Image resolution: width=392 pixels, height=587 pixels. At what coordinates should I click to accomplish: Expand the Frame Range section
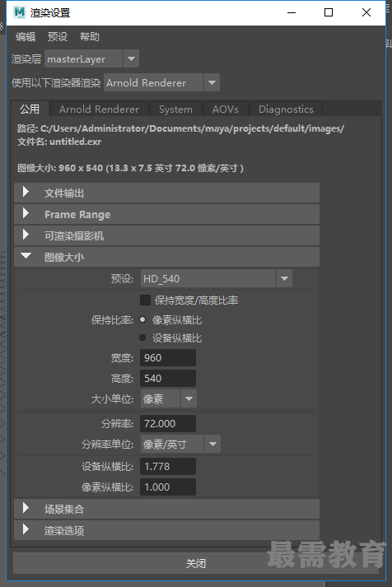coord(166,214)
